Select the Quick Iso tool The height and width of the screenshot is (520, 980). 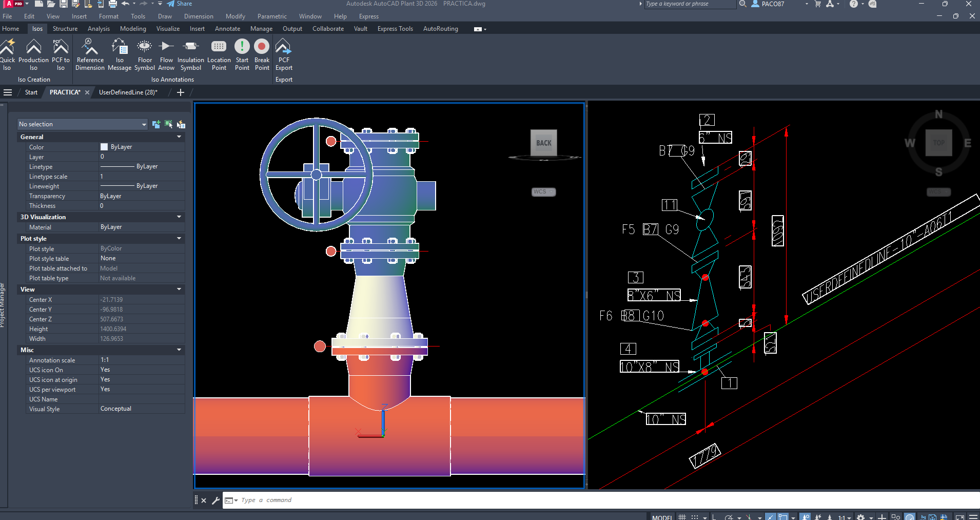click(8, 54)
